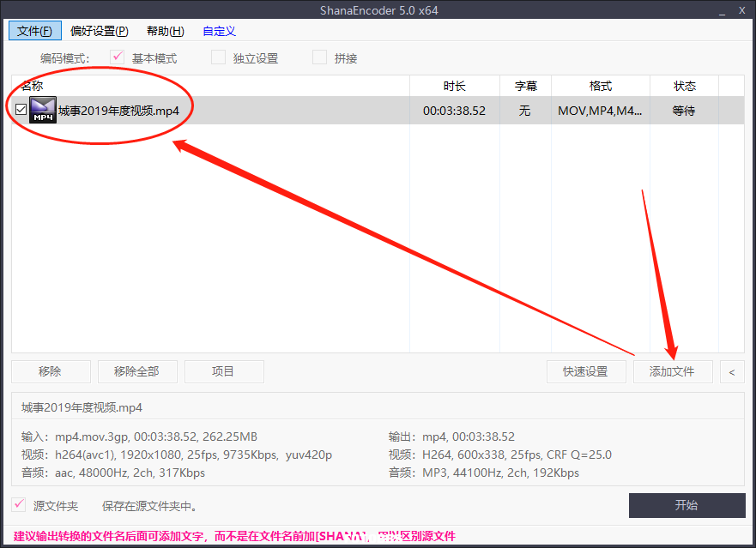Click the input info line 输入: mp4.mov.3gp

tap(139, 437)
